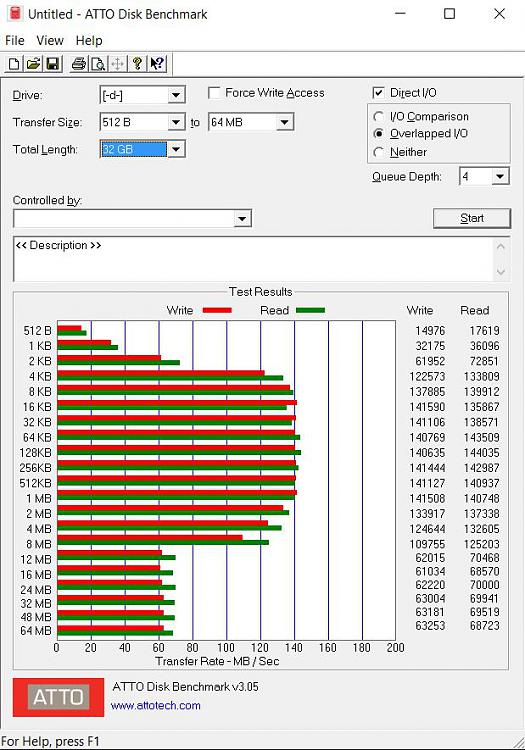Screen dimensions: 525x750
Task: Uncheck the Direct I/O checkbox
Action: point(378,92)
